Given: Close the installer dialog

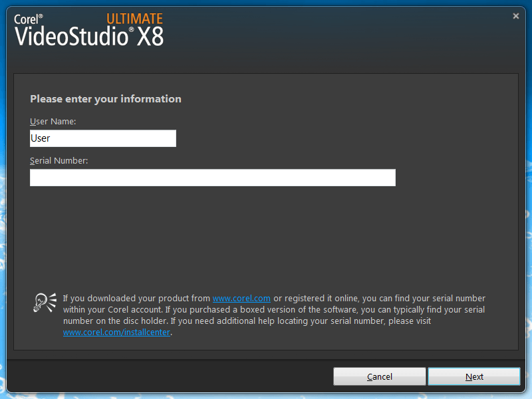Looking at the screenshot, I should (x=516, y=16).
